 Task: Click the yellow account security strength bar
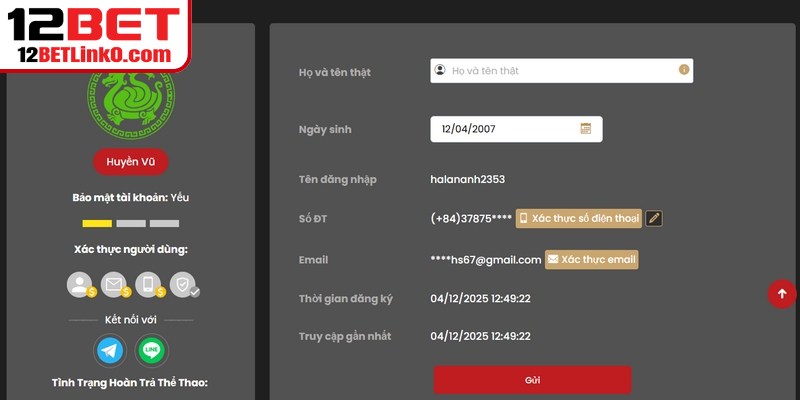[97, 223]
